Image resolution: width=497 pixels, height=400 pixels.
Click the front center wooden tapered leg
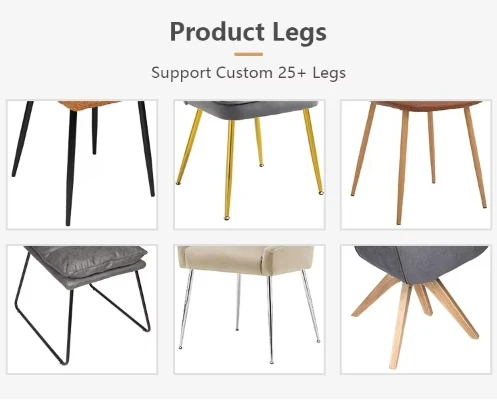click(x=402, y=167)
